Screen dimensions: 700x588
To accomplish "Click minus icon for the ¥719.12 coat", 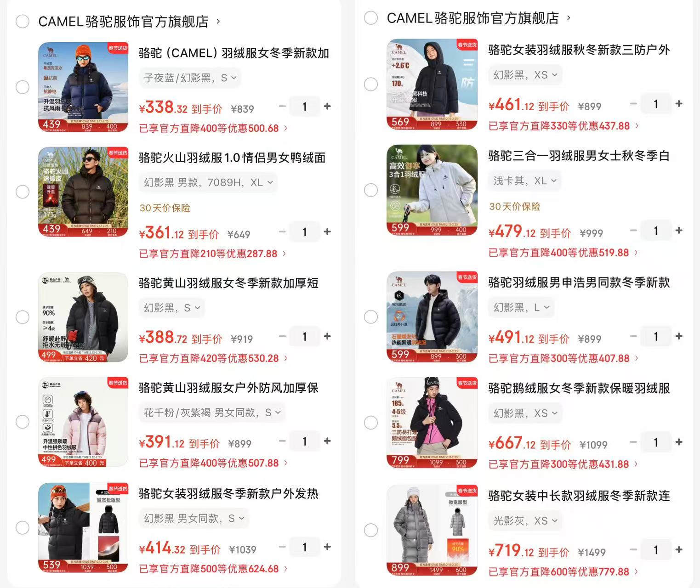I will click(x=633, y=549).
